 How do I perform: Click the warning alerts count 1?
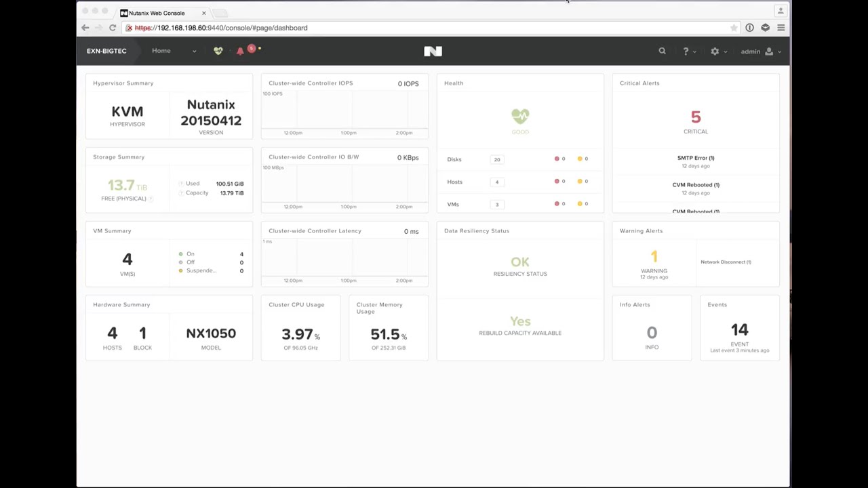click(654, 256)
